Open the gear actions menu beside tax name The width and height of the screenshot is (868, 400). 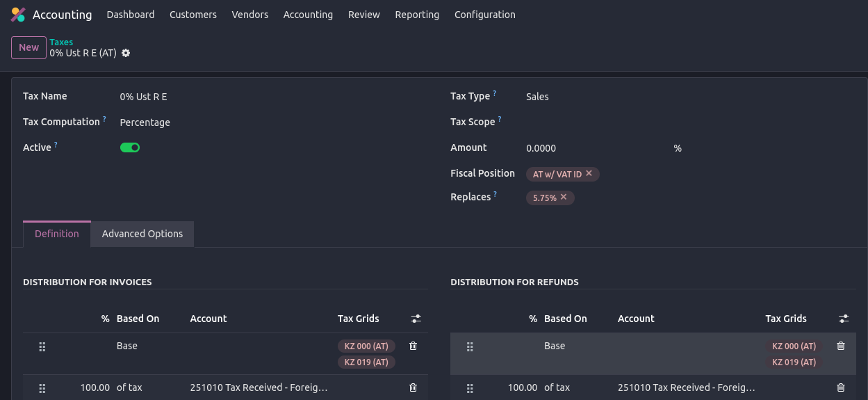click(x=126, y=53)
